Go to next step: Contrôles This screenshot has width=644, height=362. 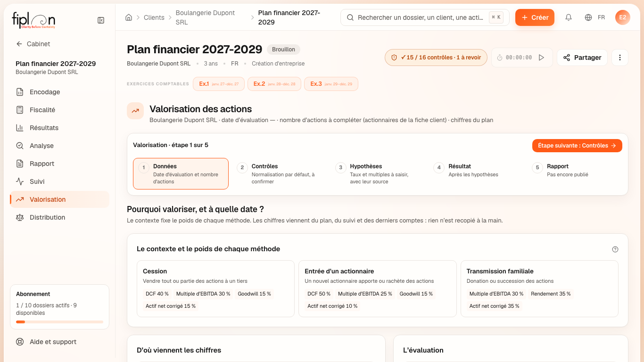577,146
